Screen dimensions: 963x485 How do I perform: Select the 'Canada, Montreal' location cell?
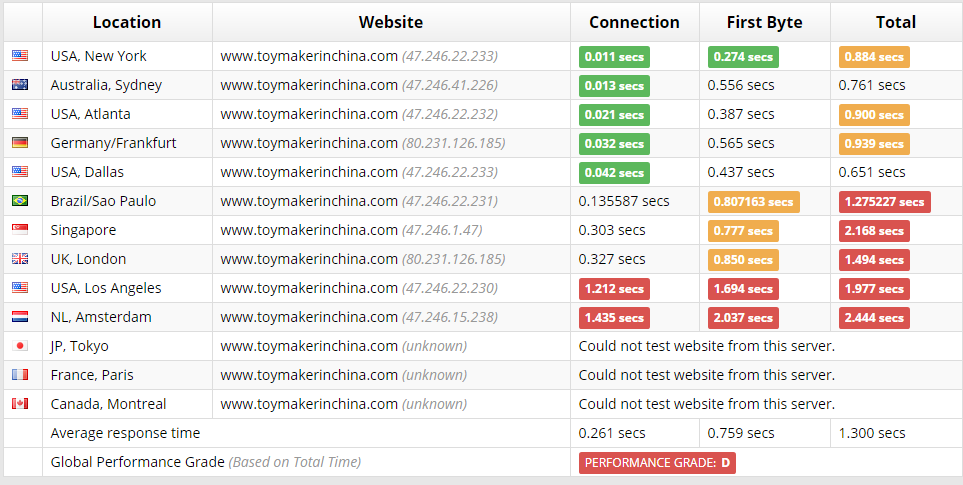coord(127,404)
